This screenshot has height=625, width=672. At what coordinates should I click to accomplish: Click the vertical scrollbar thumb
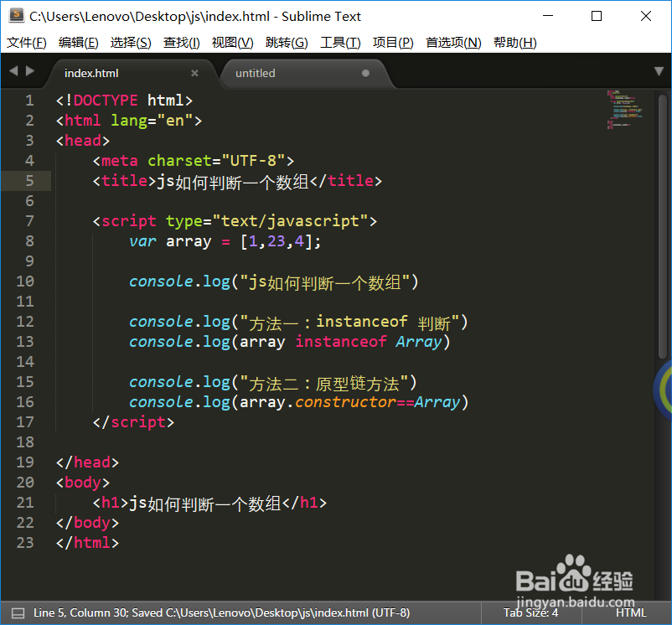[x=663, y=226]
